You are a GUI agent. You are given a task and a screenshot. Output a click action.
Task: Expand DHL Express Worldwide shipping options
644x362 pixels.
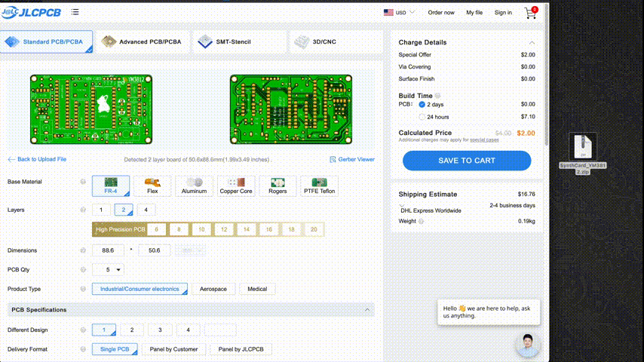[x=402, y=205]
